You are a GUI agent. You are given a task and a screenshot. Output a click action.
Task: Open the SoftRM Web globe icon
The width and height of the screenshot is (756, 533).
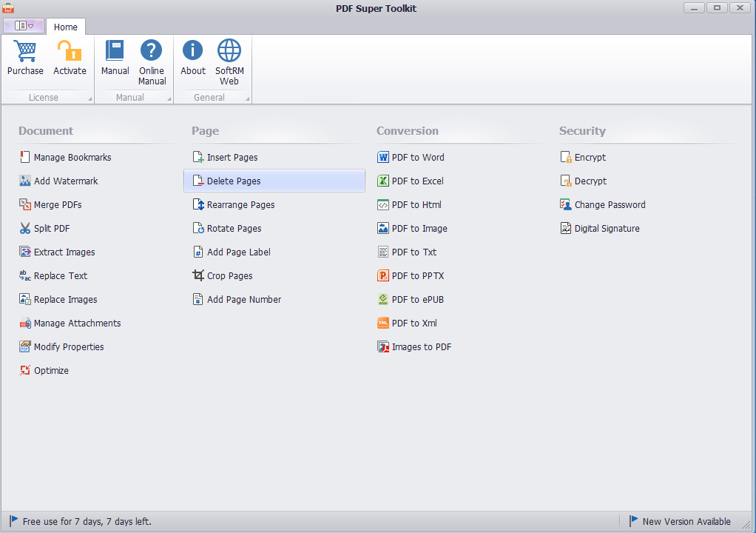coord(229,50)
